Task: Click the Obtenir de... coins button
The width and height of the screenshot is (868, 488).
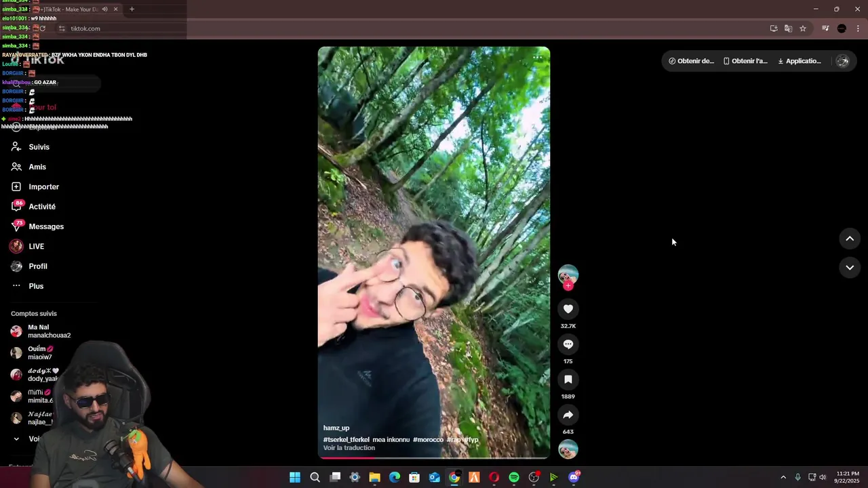Action: coord(691,61)
